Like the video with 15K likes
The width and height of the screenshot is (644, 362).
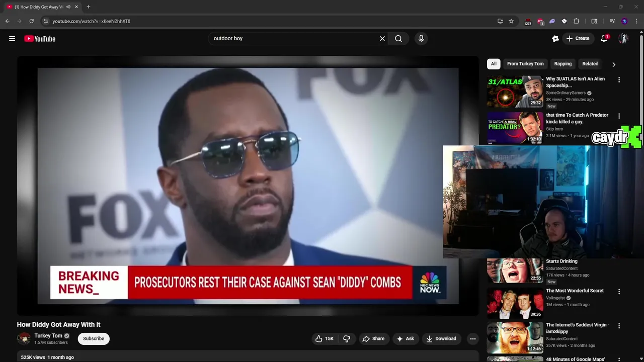click(325, 339)
